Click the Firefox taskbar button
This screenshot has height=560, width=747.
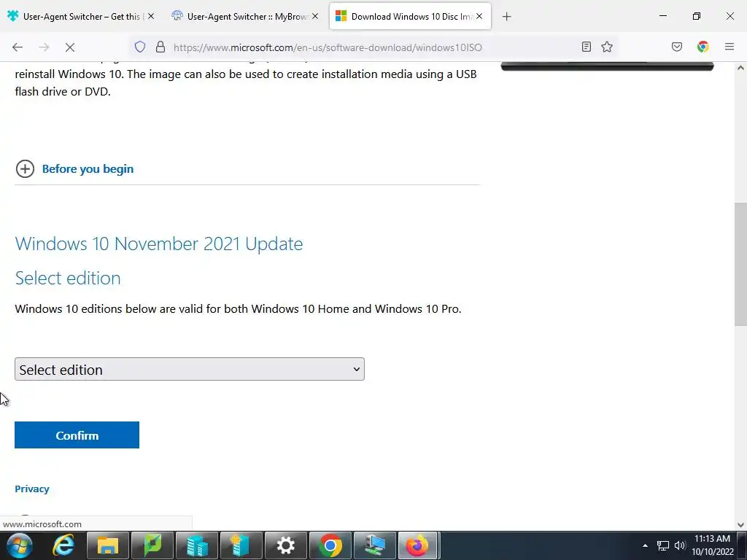point(419,545)
